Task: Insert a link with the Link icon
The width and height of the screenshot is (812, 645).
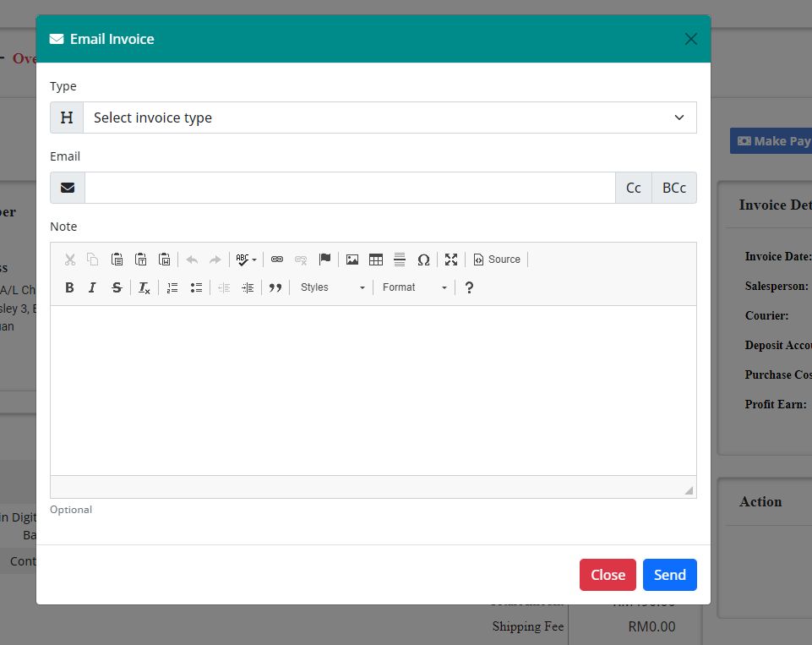Action: point(277,260)
